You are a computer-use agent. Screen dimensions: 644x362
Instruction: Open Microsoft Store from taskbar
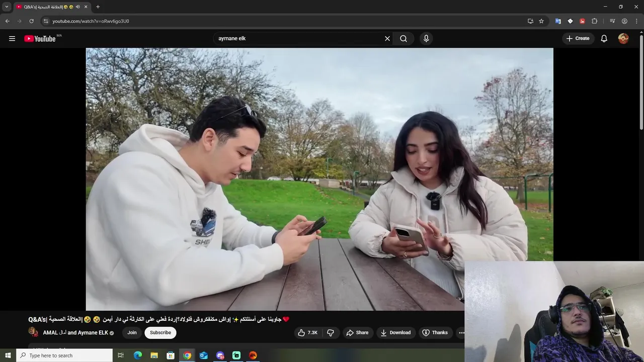tap(171, 355)
